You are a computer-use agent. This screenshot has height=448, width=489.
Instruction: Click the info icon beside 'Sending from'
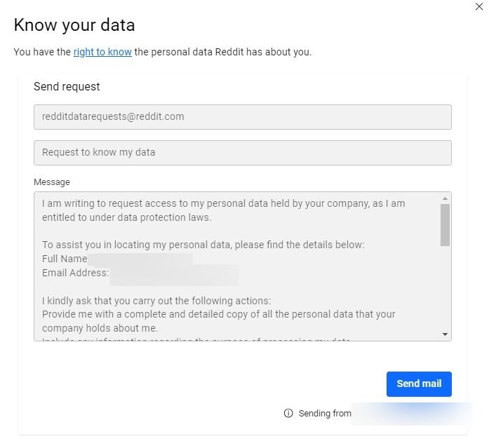[288, 414]
